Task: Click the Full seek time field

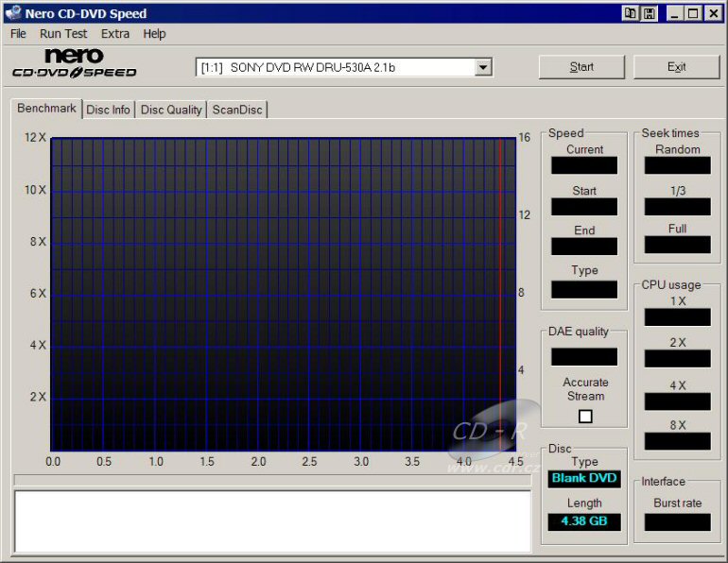Action: click(677, 245)
